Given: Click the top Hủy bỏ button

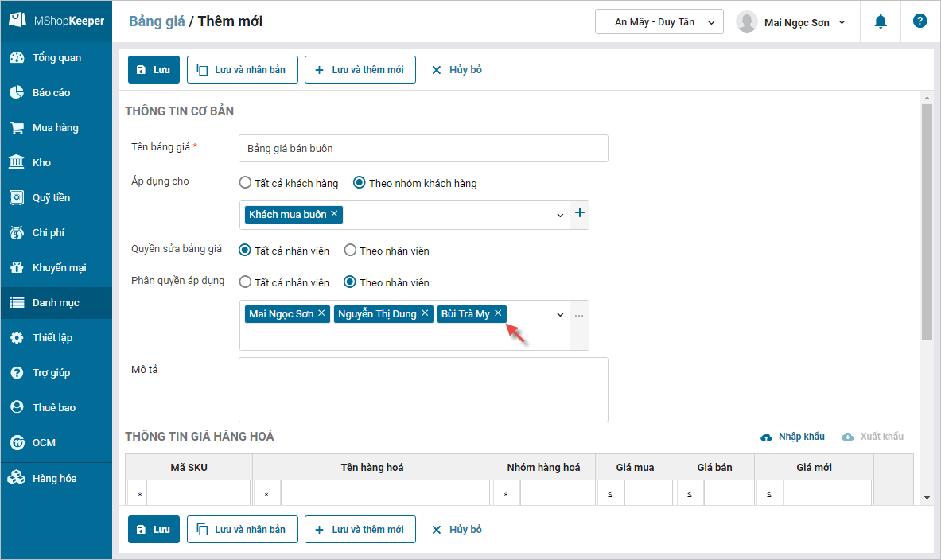Looking at the screenshot, I should click(457, 69).
